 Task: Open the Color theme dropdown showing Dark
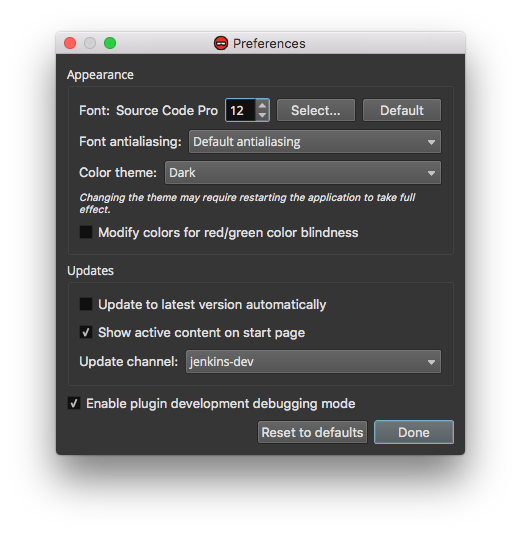pos(303,173)
